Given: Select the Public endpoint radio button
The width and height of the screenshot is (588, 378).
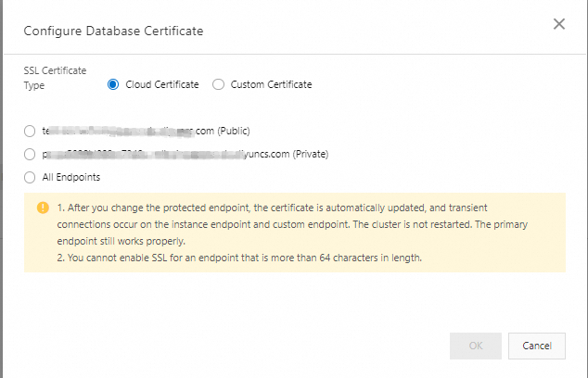Looking at the screenshot, I should click(x=31, y=131).
